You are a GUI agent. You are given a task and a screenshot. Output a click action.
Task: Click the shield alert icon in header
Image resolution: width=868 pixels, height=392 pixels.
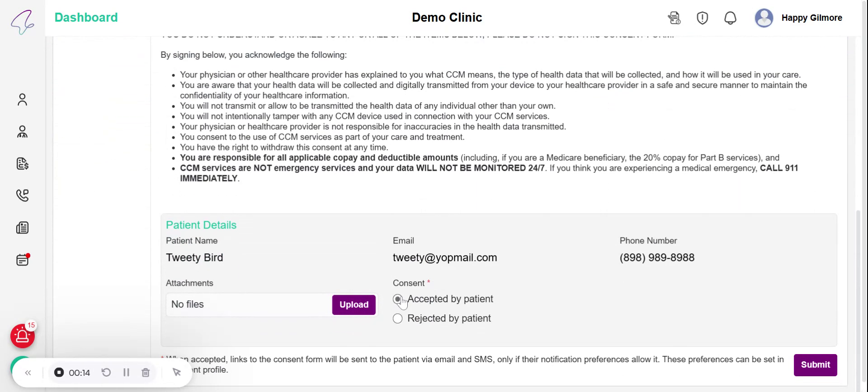coord(702,18)
